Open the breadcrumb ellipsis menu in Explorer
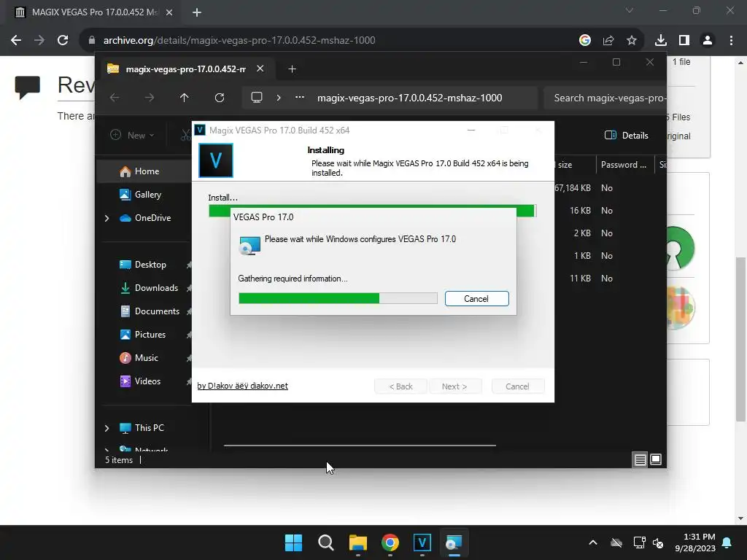The image size is (747, 560). (x=300, y=97)
